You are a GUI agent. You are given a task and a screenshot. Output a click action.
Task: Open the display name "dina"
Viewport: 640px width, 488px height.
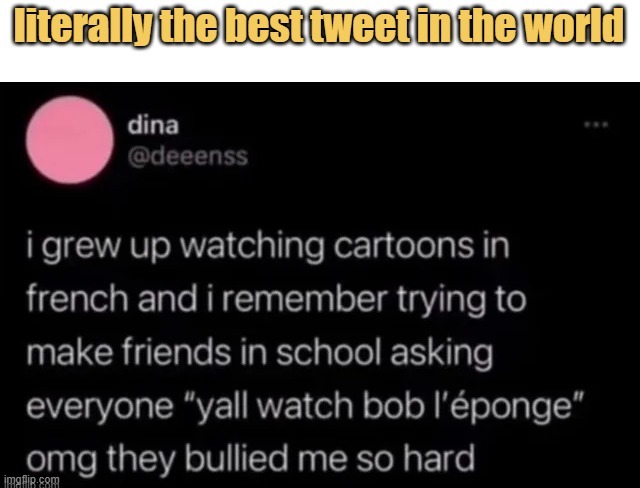tap(153, 125)
